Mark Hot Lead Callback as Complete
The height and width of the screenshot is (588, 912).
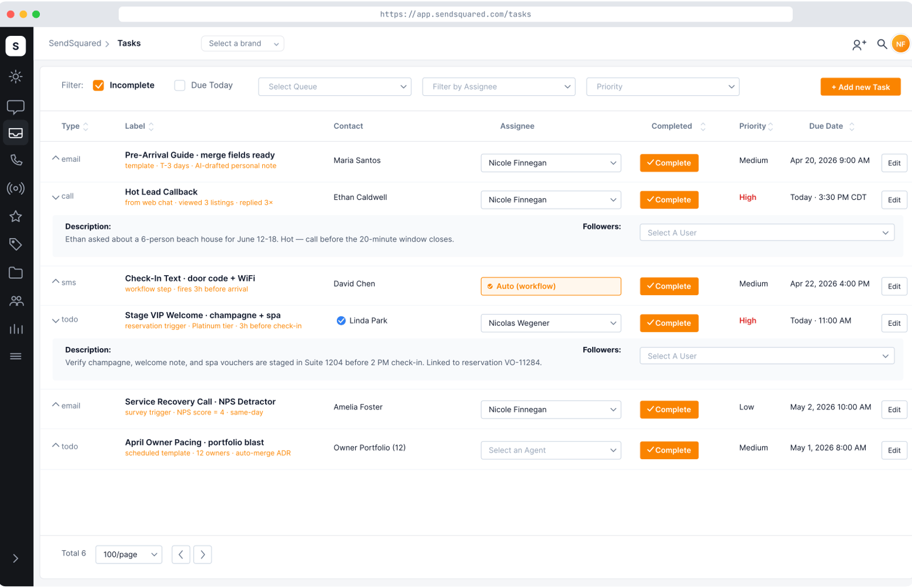point(669,200)
